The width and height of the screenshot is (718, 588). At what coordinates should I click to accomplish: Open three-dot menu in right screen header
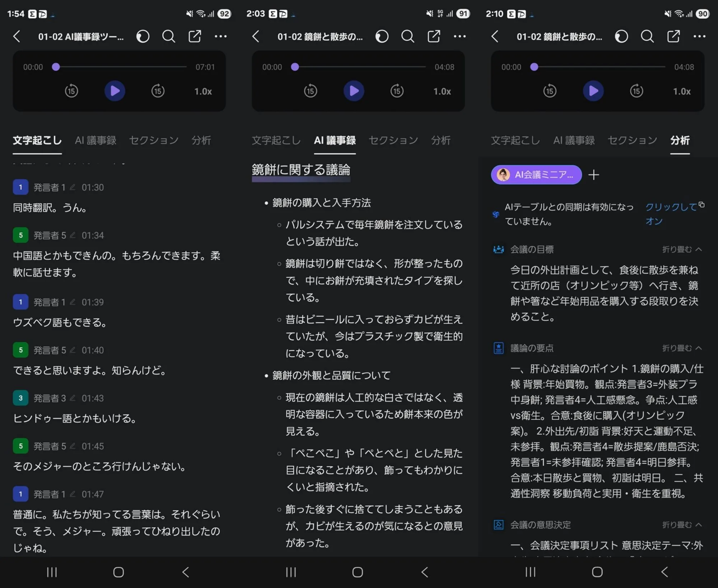pyautogui.click(x=699, y=36)
